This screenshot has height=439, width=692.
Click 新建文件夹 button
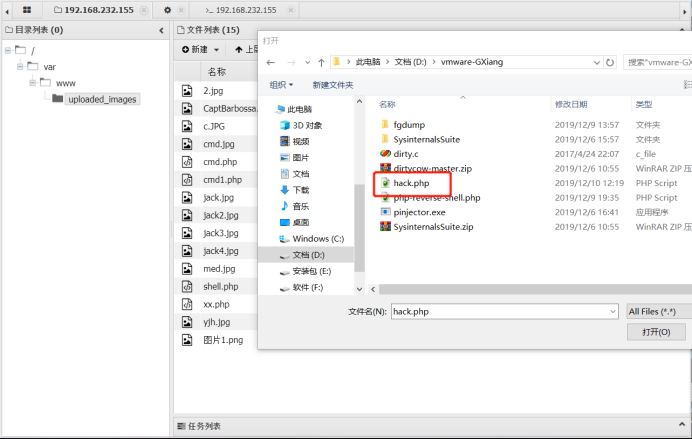333,85
